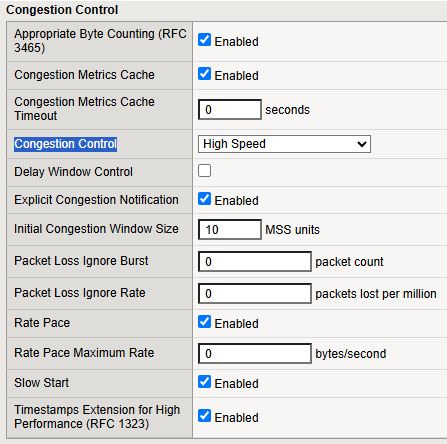Click the Packet Loss Ignore Burst field
This screenshot has height=444, width=447.
[255, 261]
